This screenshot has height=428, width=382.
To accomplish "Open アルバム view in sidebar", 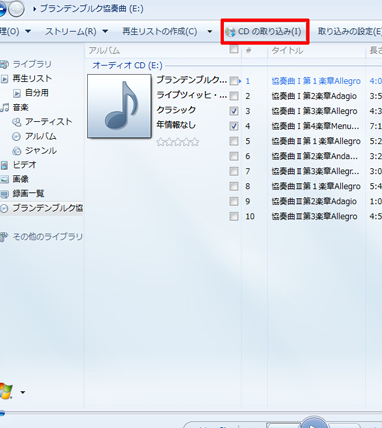I will coord(41,136).
